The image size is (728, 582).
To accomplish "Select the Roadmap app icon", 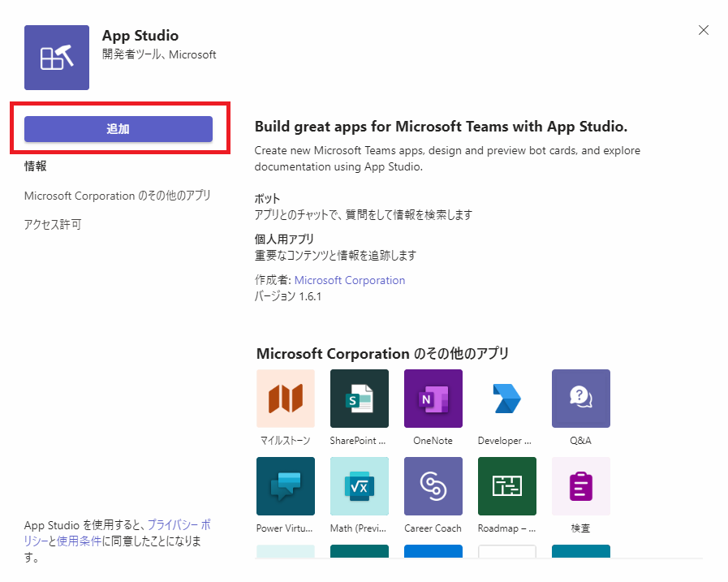I will [506, 486].
